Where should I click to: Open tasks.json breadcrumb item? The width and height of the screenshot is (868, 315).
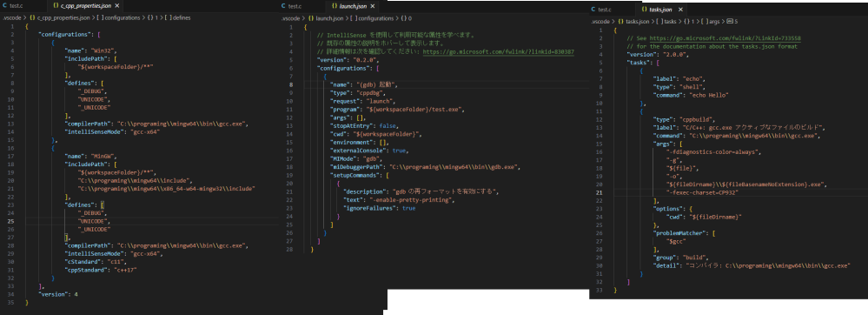click(633, 22)
